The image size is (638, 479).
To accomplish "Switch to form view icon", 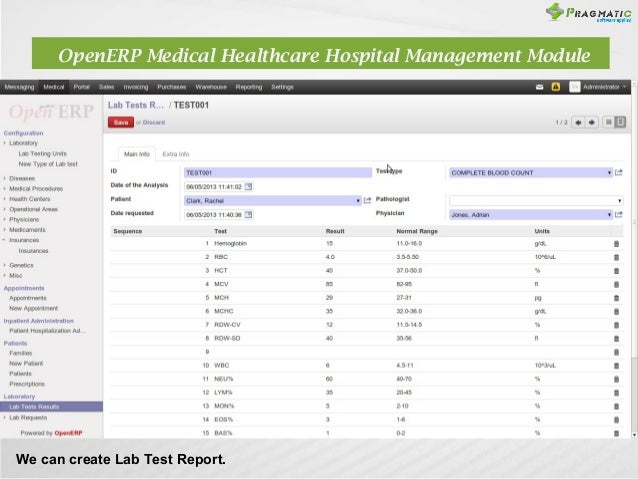I will (620, 122).
